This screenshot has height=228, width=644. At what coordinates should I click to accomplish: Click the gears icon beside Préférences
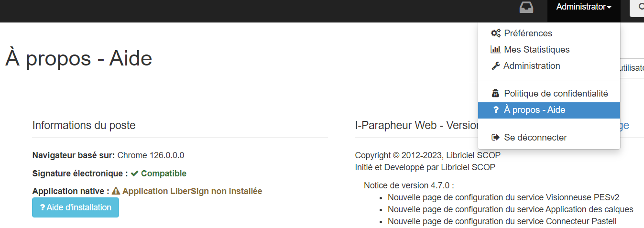click(x=496, y=33)
